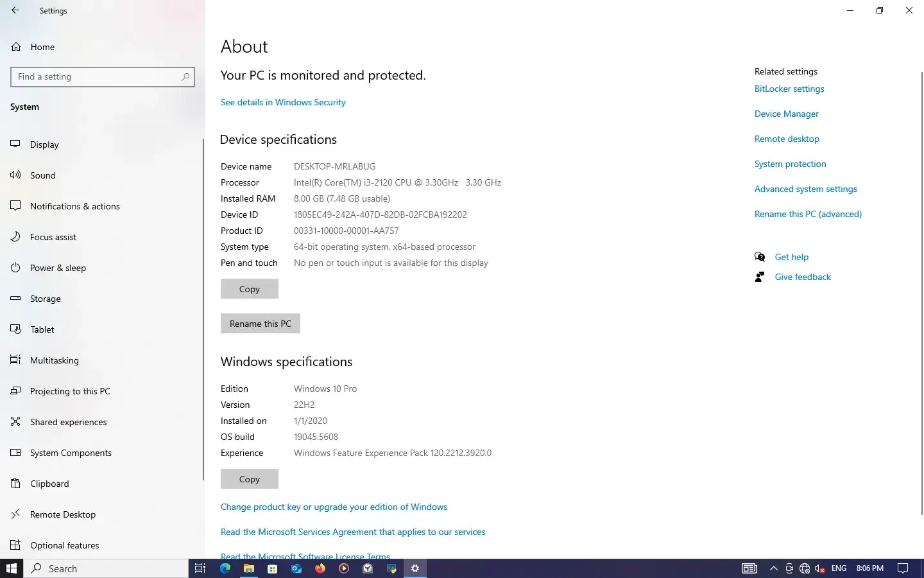Open the Windows Start menu
The height and width of the screenshot is (578, 924).
(12, 568)
